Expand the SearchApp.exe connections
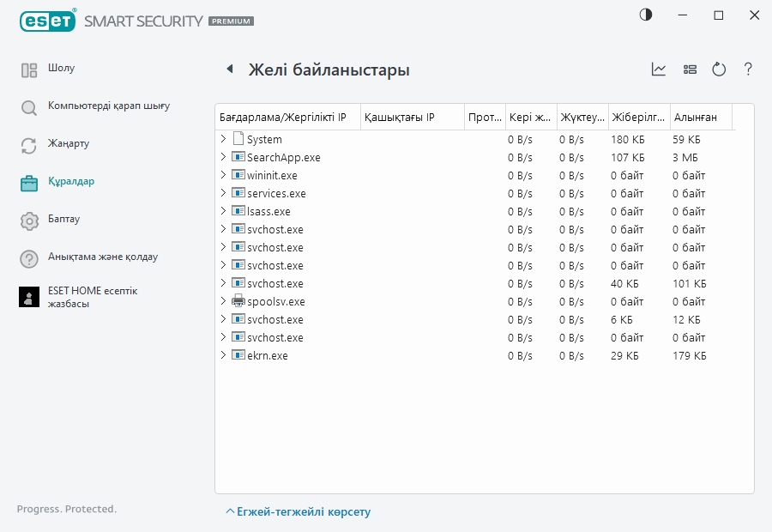This screenshot has height=532, width=772. 223,157
